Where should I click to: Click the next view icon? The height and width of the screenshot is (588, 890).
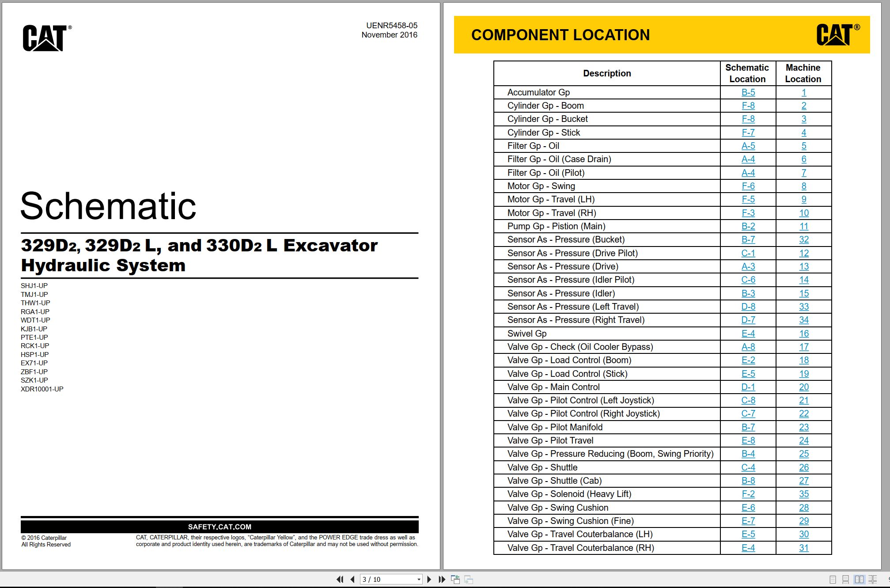469,579
